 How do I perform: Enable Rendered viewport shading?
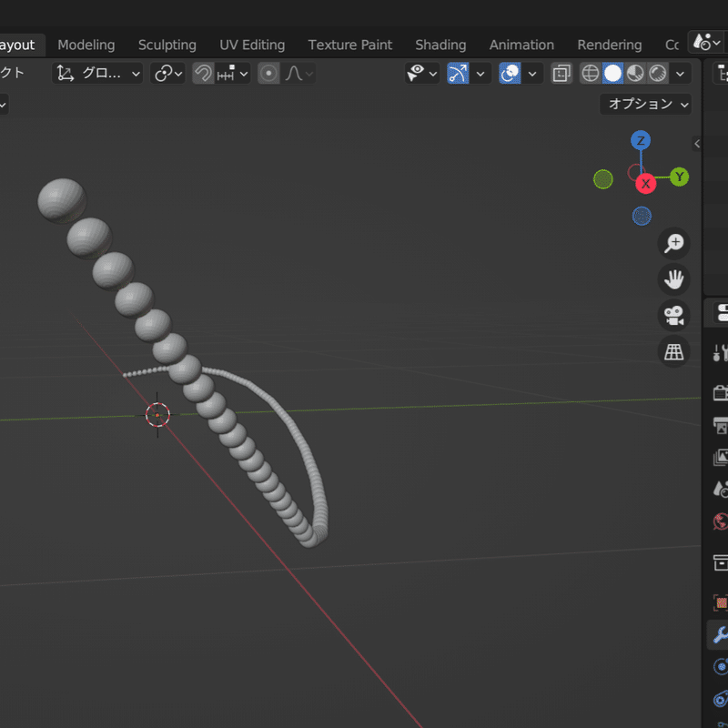point(657,74)
